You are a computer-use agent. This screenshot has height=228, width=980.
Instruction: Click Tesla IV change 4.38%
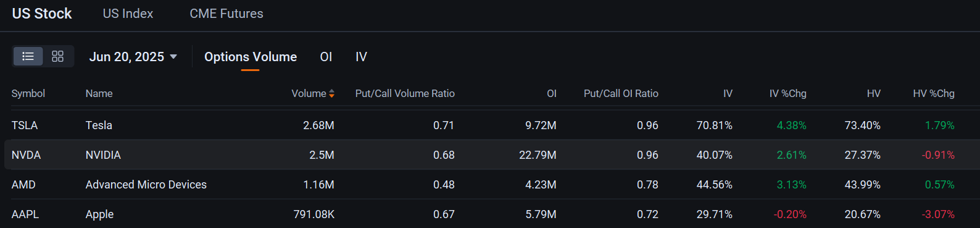click(791, 125)
